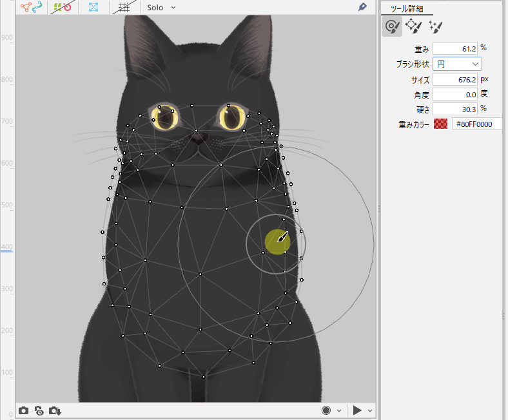Click the camera with refresh arrow icon
This screenshot has width=508, height=420.
point(39,410)
